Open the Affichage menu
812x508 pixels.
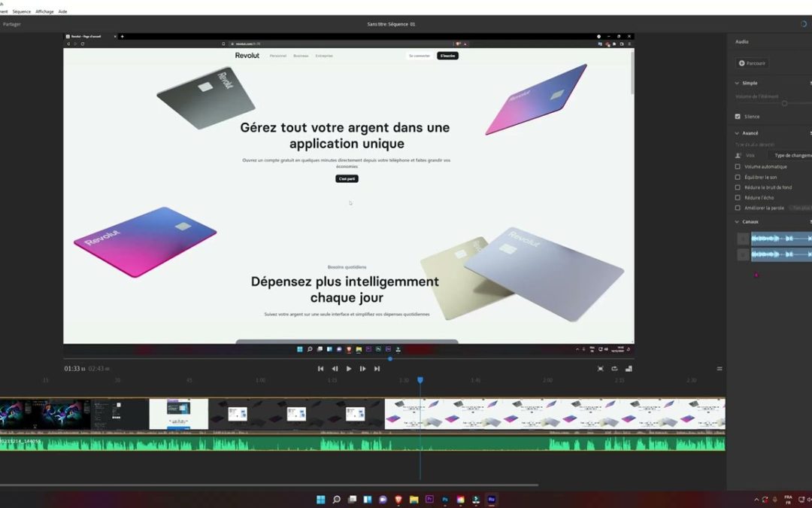(x=44, y=11)
